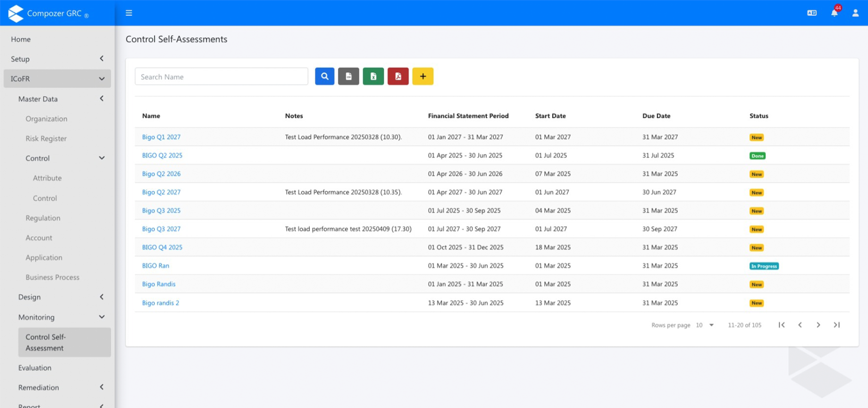Jump to the last page arrow

pyautogui.click(x=837, y=325)
